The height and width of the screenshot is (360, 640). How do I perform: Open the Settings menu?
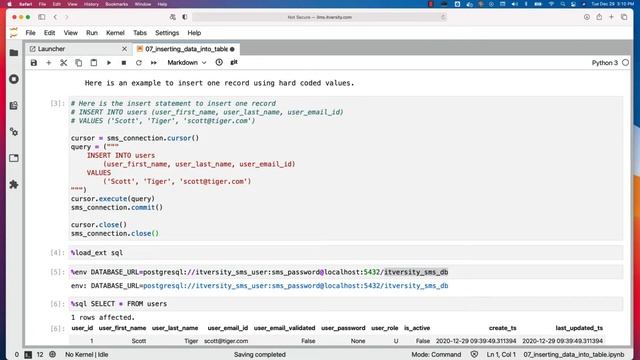pyautogui.click(x=167, y=33)
